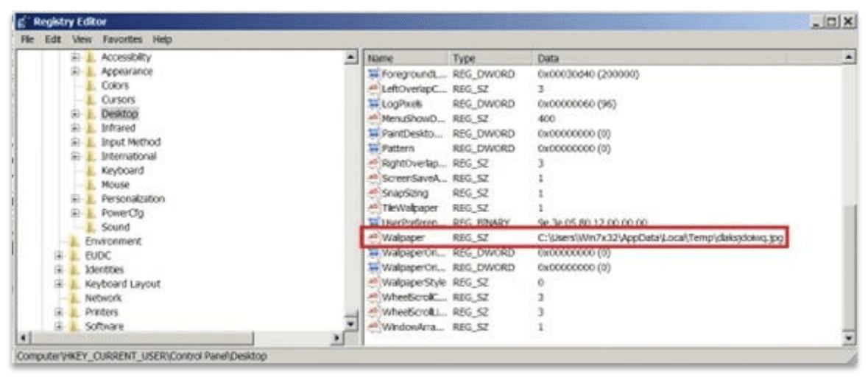
Task: Select the Appearance key label
Action: tap(127, 71)
